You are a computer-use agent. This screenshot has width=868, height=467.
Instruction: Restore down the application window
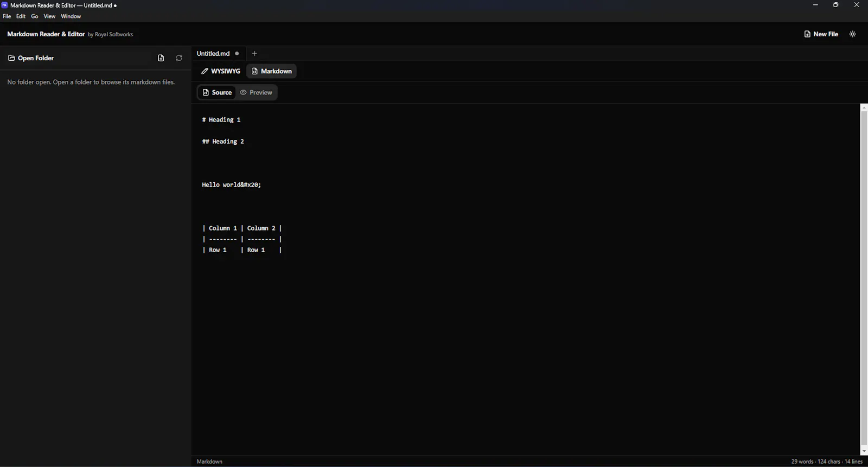(x=836, y=5)
